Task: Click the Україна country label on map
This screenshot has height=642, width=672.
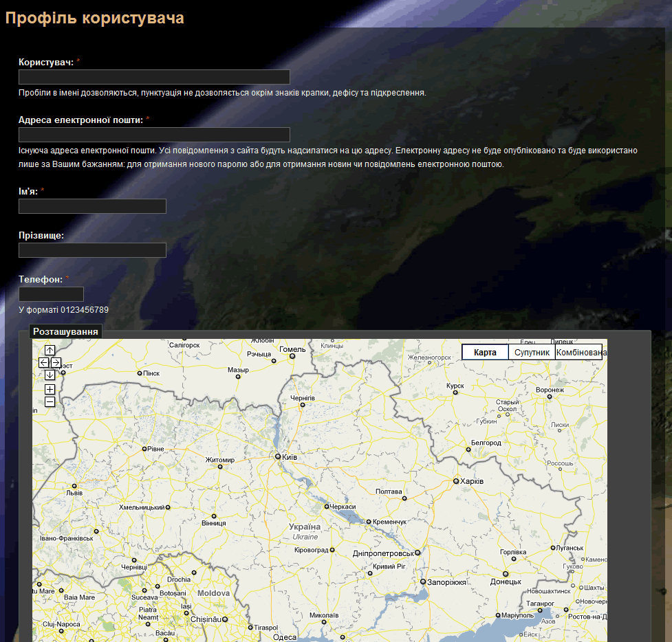Action: point(305,527)
